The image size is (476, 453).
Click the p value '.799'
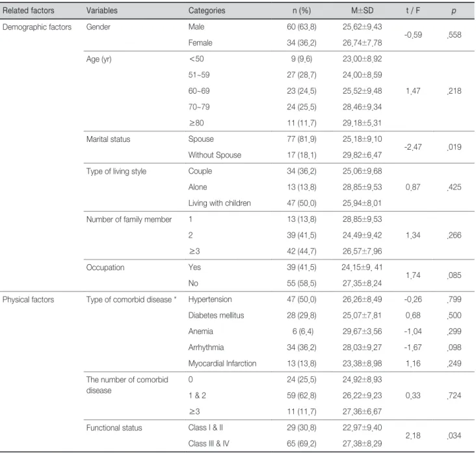tap(454, 299)
